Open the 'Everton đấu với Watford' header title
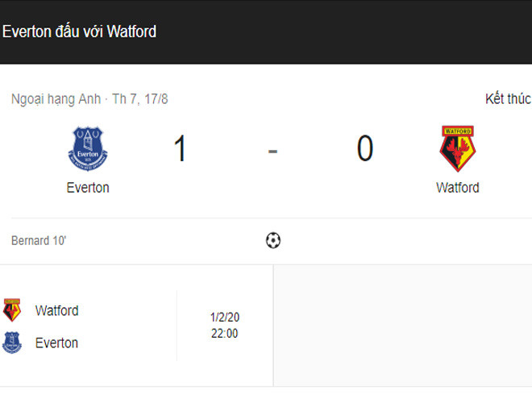 click(80, 31)
